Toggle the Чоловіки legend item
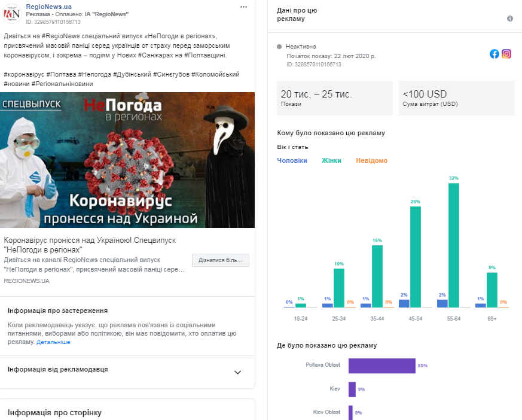 point(292,160)
